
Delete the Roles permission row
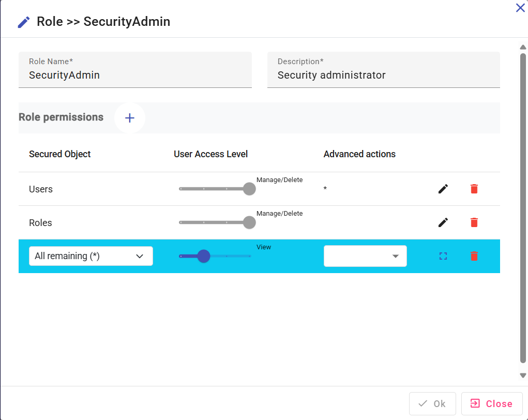pos(474,222)
